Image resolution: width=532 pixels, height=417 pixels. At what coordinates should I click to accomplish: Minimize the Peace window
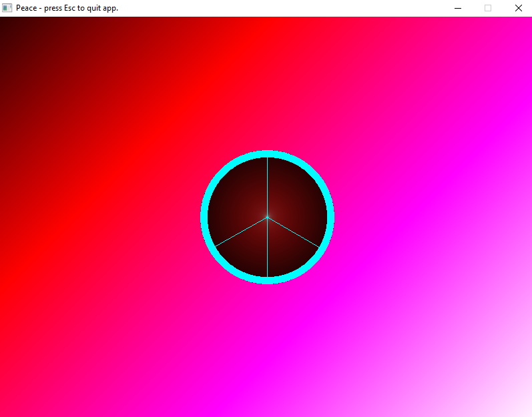click(458, 8)
